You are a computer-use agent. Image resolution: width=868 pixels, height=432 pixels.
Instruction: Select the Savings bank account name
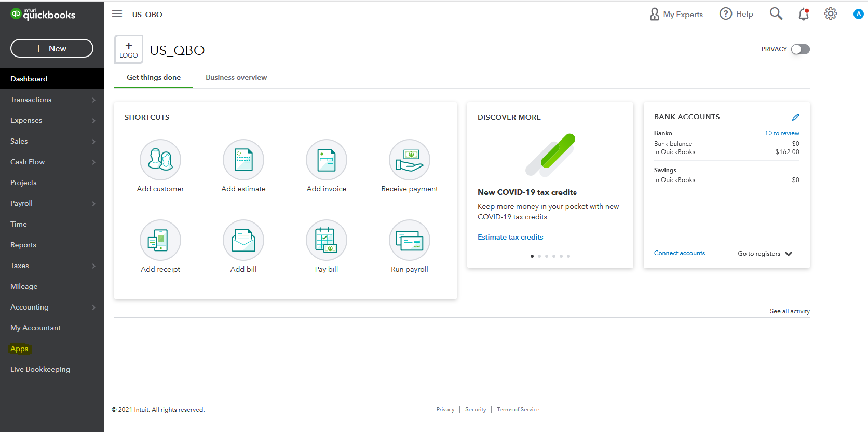[x=665, y=170]
